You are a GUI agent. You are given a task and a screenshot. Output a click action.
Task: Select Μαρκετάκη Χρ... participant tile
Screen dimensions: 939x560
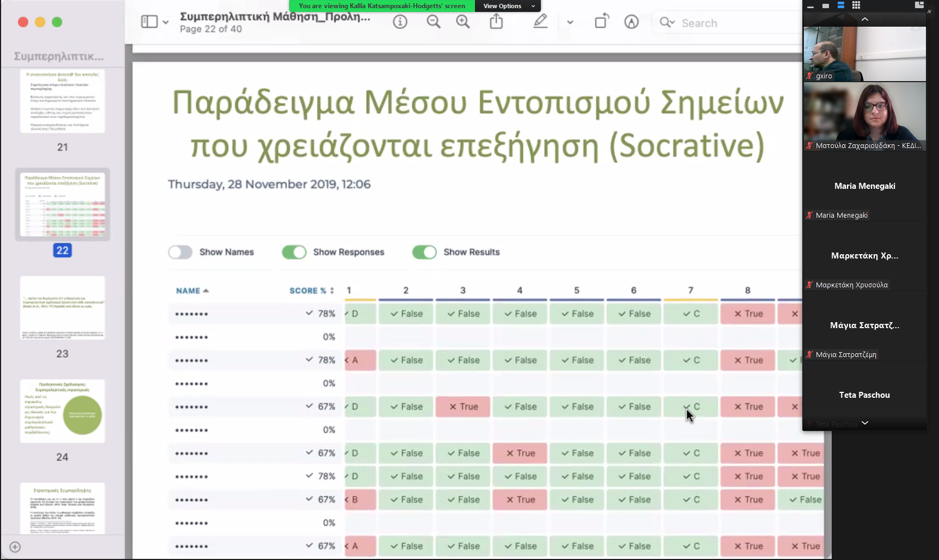click(x=865, y=256)
